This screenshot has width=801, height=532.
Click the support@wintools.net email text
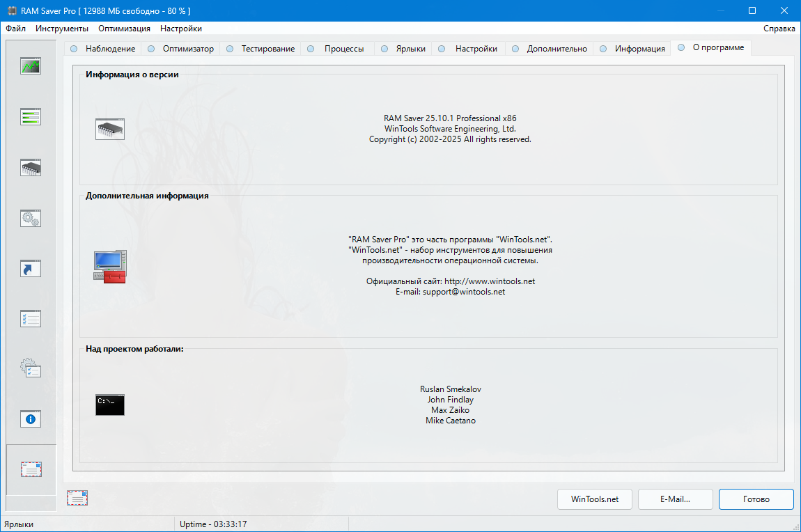tap(464, 292)
